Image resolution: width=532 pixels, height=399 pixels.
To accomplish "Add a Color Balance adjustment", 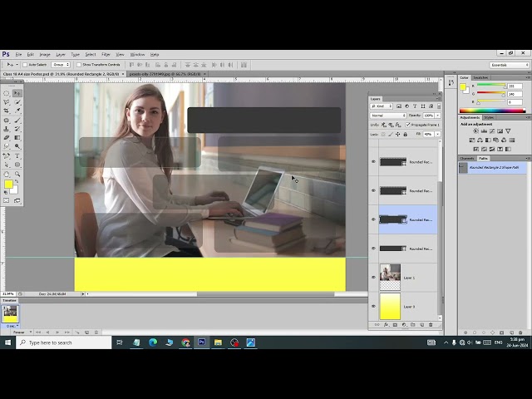I will [x=480, y=140].
